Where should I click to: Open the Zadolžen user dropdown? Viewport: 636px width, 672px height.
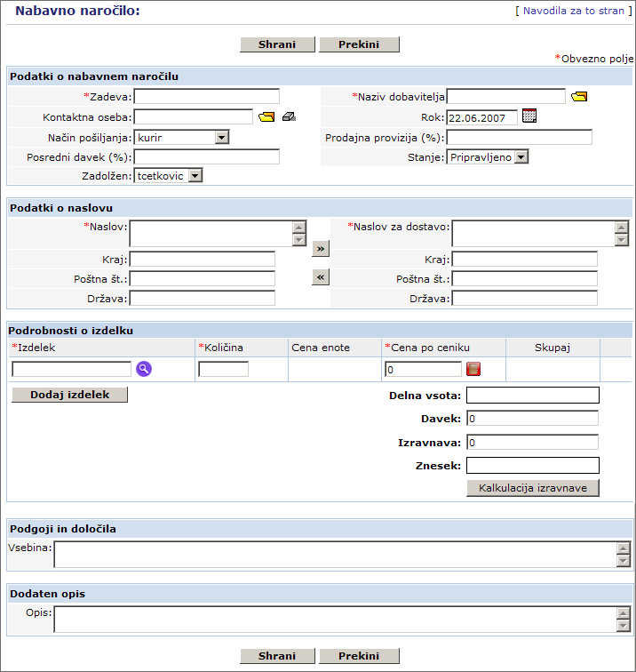click(168, 176)
